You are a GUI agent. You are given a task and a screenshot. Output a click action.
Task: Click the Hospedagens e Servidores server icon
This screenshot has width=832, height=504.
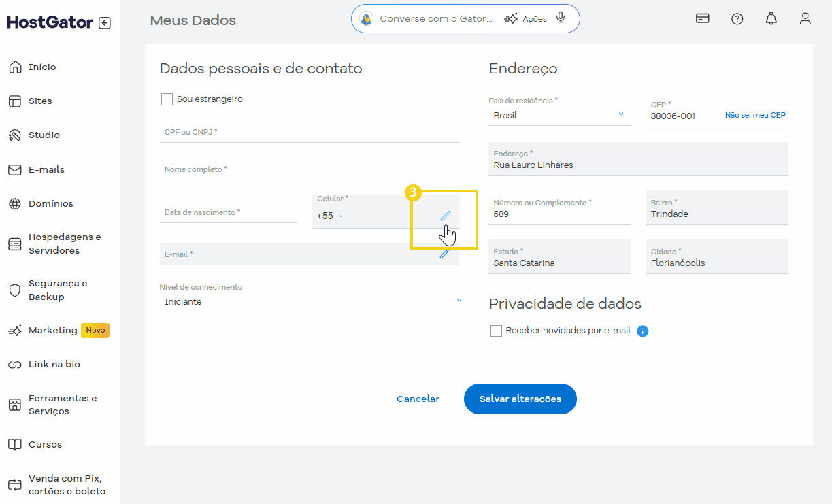pos(15,244)
